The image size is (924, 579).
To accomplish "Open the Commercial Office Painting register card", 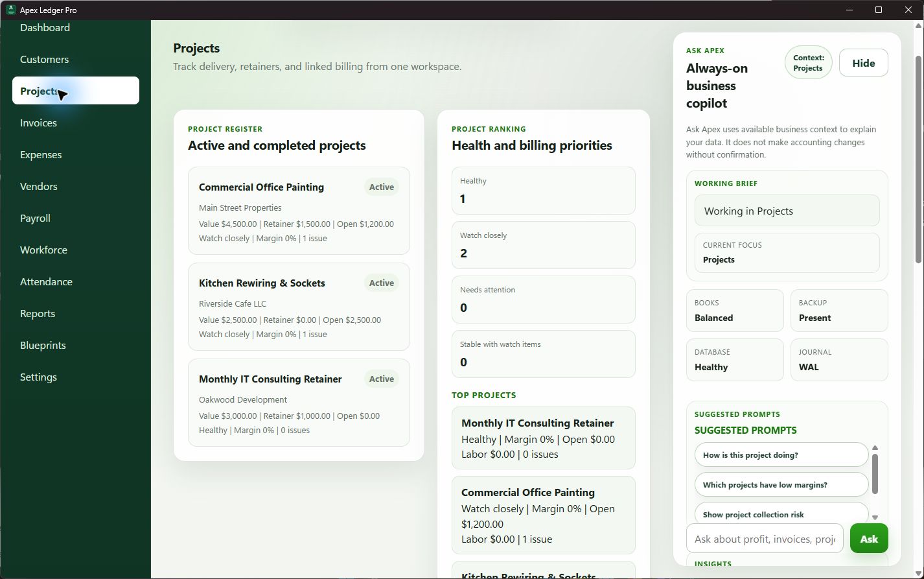I will click(x=299, y=211).
